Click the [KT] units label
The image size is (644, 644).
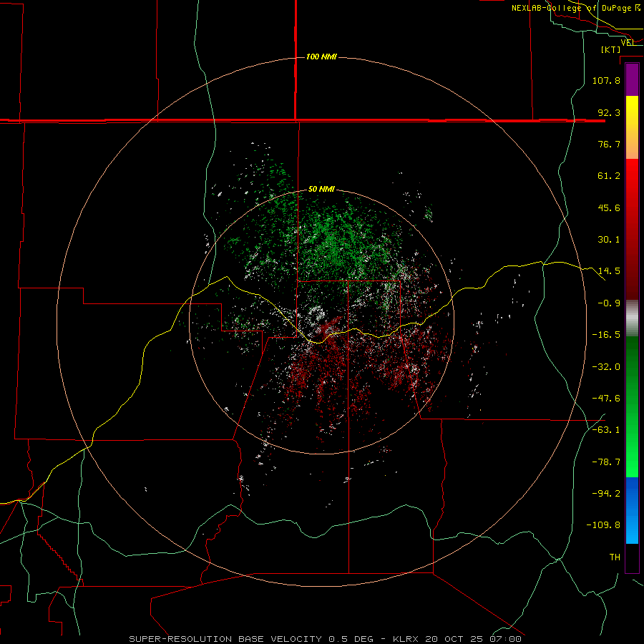(x=611, y=49)
